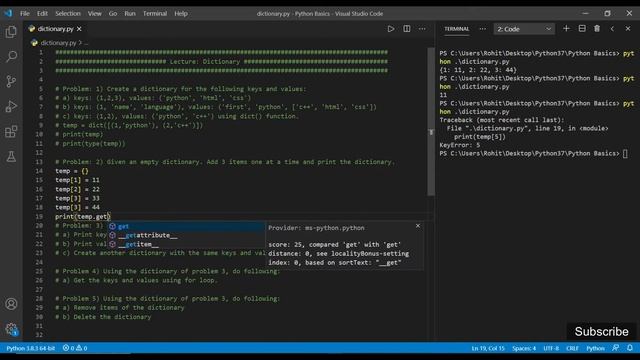Image resolution: width=640 pixels, height=360 pixels.
Task: Open Run and Debug view
Action: [11, 107]
